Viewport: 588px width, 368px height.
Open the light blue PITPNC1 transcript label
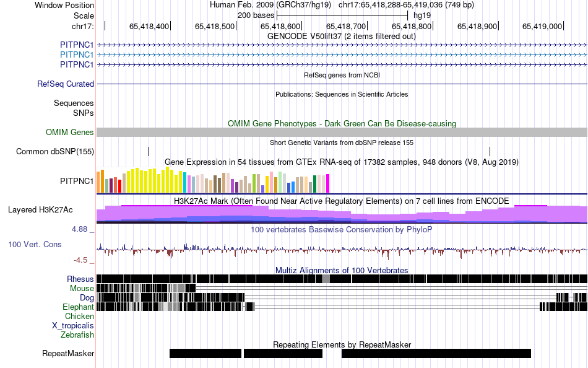(x=77, y=55)
